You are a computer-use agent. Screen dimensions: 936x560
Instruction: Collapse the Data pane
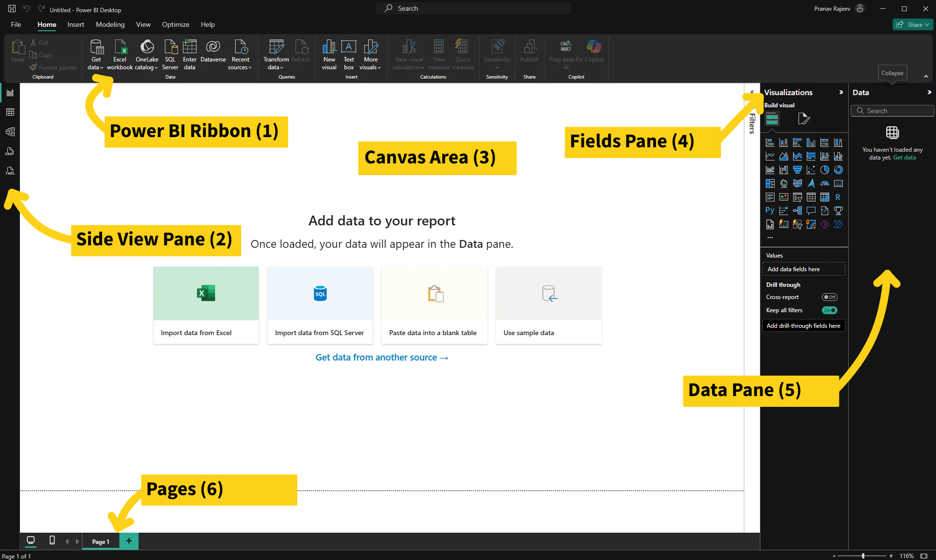click(929, 92)
